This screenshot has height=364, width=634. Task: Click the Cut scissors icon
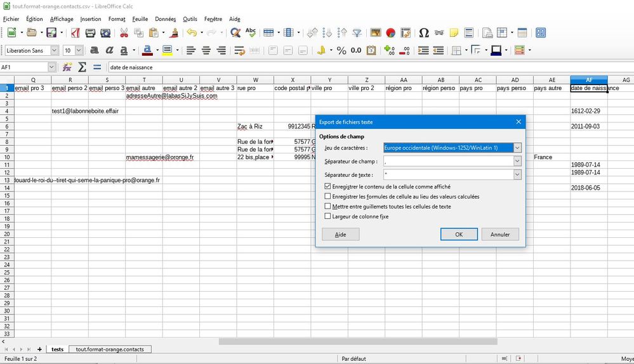tap(124, 33)
